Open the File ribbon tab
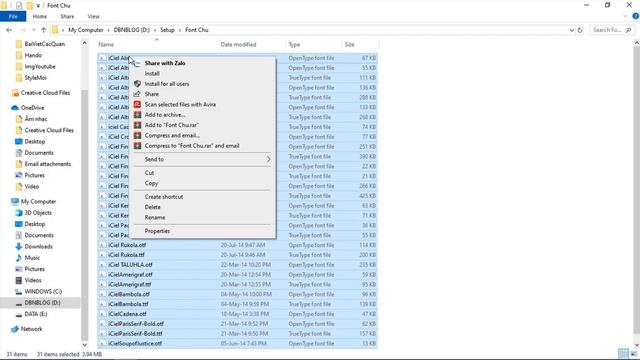Image resolution: width=640 pixels, height=360 pixels. coord(13,16)
